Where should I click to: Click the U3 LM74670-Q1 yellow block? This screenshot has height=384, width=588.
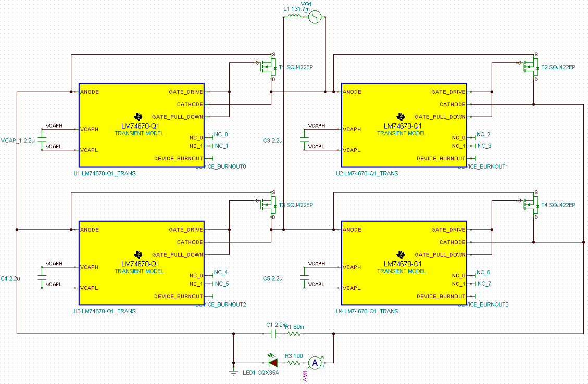point(142,263)
